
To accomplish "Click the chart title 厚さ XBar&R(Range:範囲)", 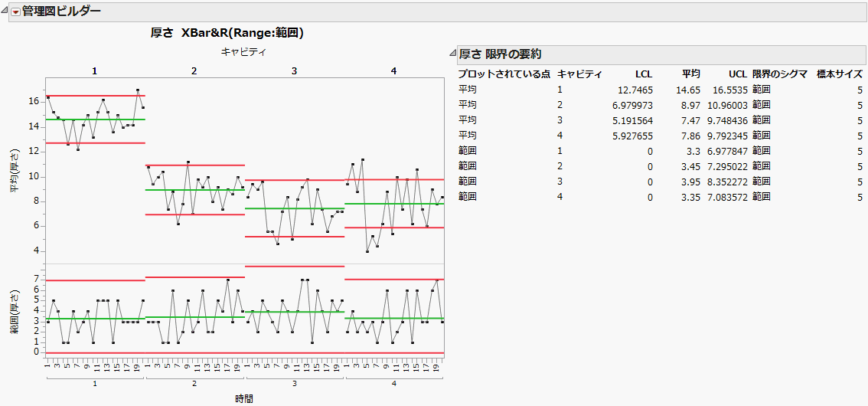I will pyautogui.click(x=227, y=33).
